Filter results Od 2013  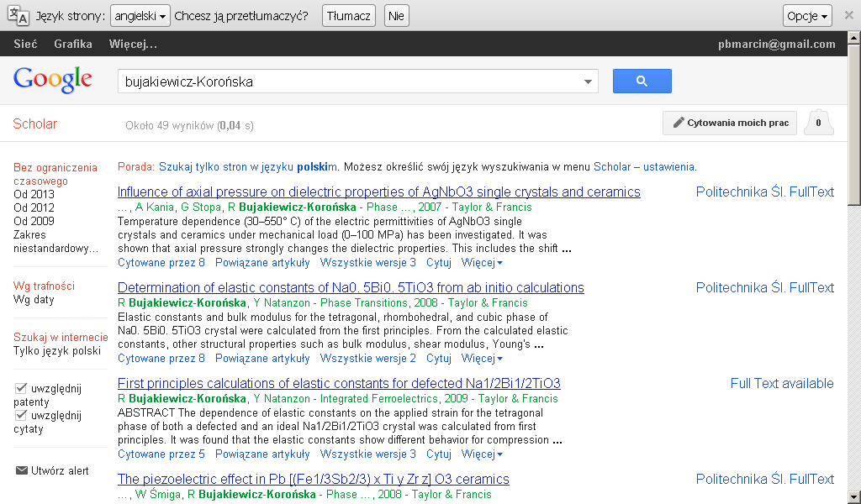[34, 194]
